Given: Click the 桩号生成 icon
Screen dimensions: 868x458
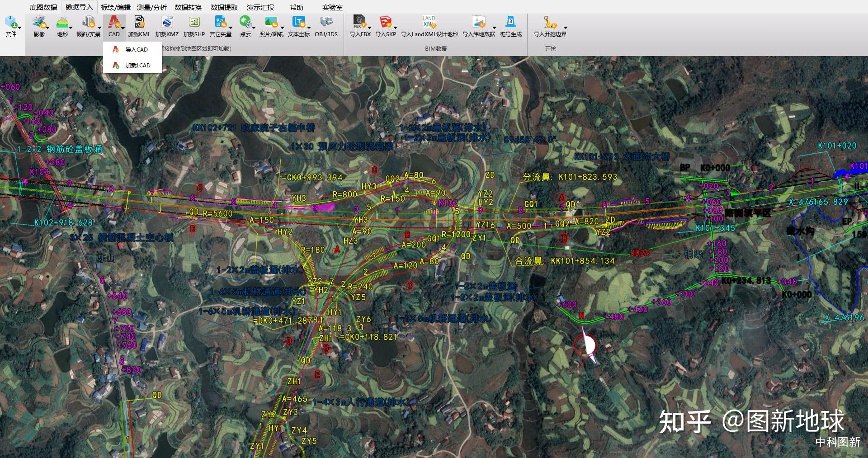Looking at the screenshot, I should pos(510,22).
